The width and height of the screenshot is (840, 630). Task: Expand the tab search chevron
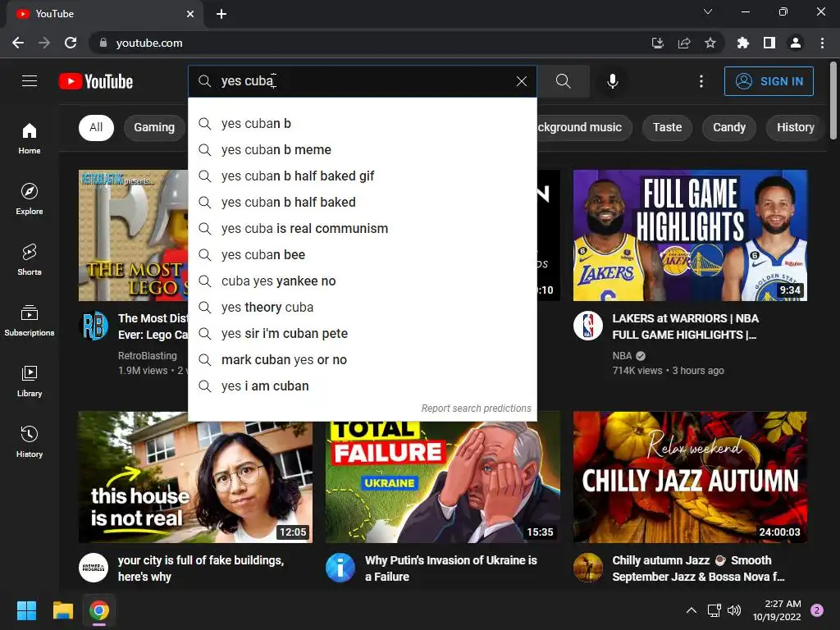click(708, 11)
